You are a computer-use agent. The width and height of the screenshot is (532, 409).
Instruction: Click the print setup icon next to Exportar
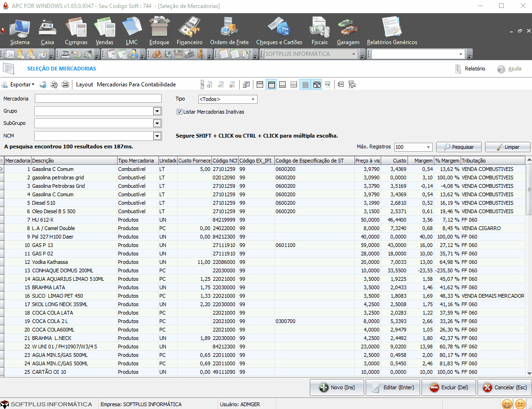coord(54,85)
